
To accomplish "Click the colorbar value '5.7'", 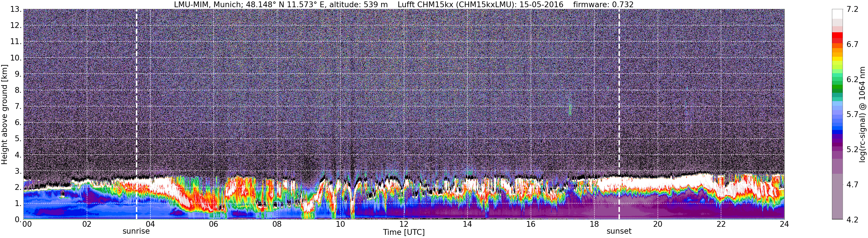I will point(852,114).
